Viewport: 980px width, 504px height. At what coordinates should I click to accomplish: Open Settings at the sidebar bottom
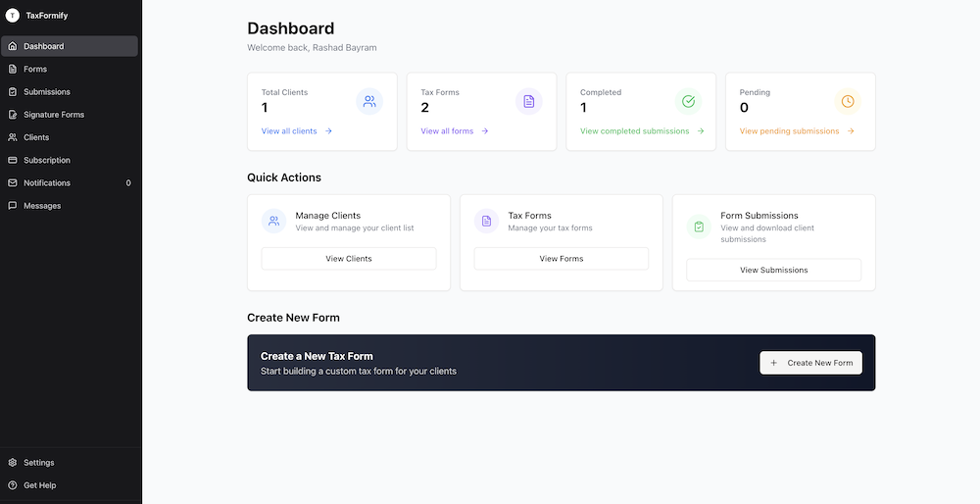tap(39, 463)
